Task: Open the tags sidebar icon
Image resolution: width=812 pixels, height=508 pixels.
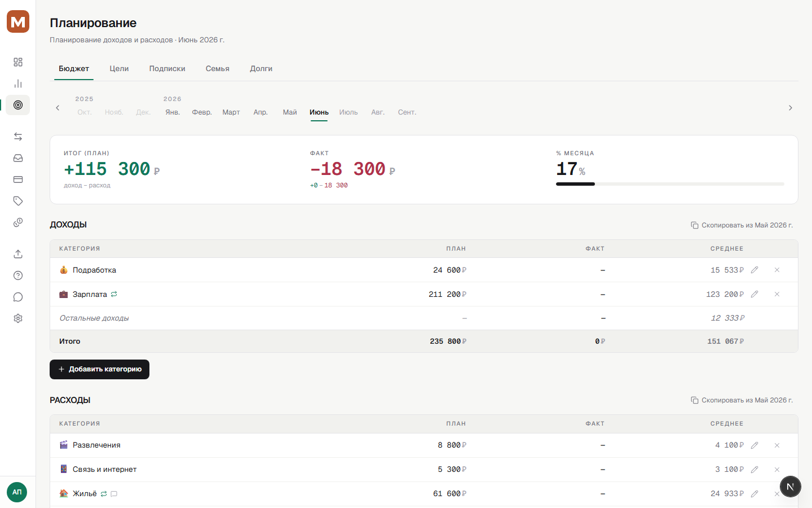Action: (18, 201)
